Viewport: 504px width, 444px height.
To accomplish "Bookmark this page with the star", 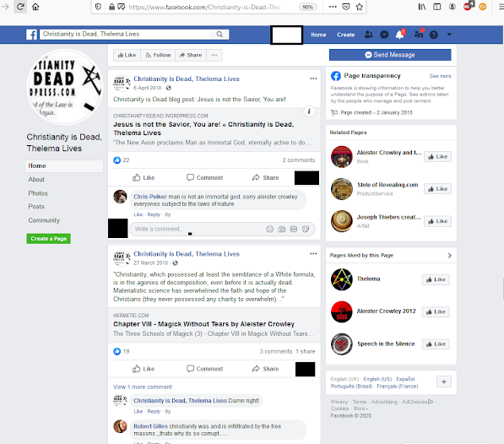I will coord(360,7).
